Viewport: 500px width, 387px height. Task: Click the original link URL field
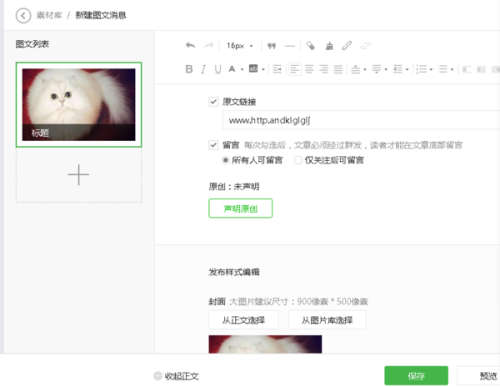pyautogui.click(x=361, y=120)
